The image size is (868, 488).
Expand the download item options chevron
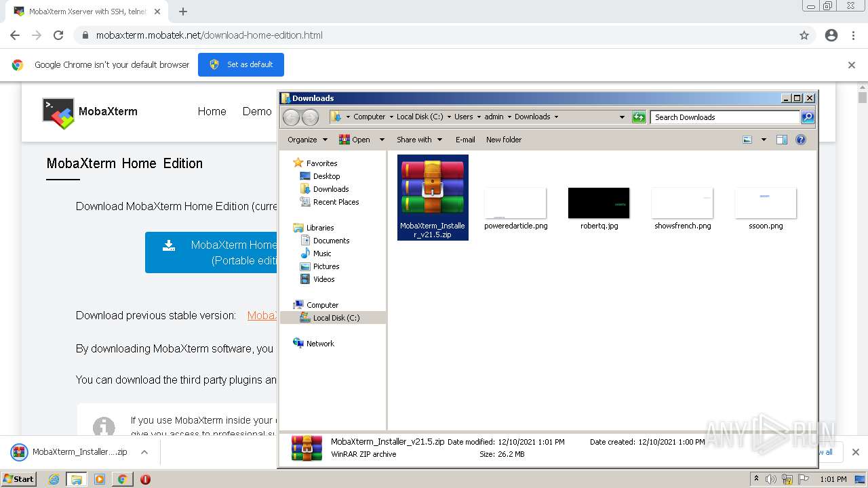[144, 452]
